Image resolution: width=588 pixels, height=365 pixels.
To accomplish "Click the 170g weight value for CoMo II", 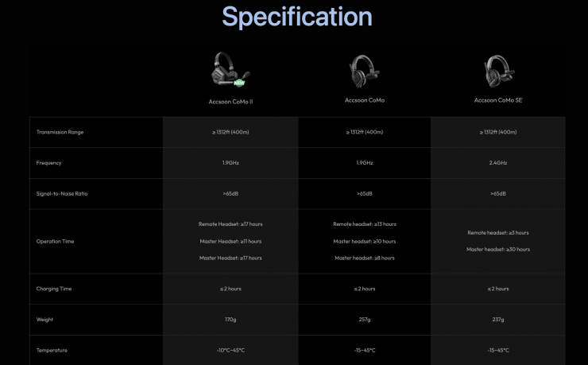I will tap(230, 320).
